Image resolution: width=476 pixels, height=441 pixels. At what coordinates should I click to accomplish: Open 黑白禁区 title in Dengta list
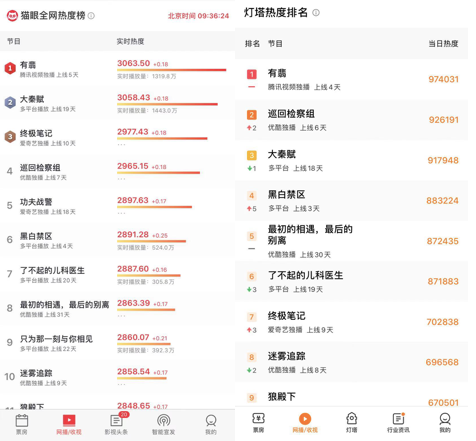287,194
